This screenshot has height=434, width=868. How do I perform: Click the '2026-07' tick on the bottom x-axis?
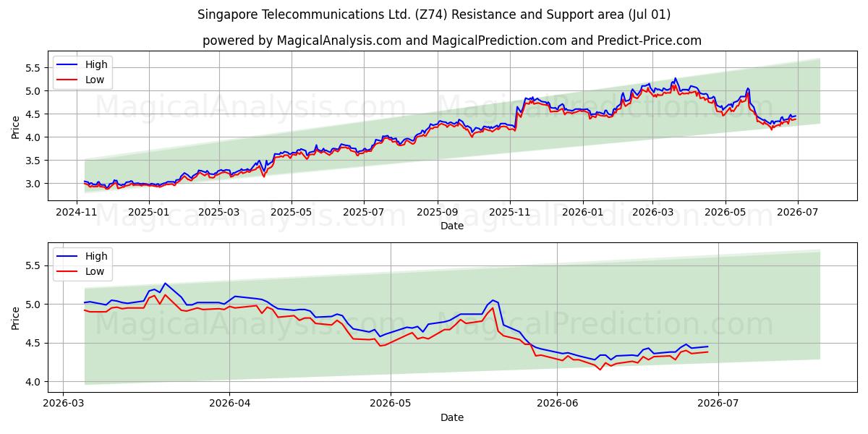pos(718,404)
